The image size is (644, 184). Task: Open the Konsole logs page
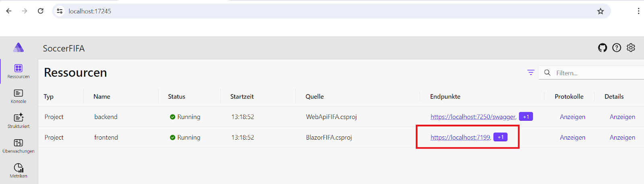pyautogui.click(x=19, y=96)
